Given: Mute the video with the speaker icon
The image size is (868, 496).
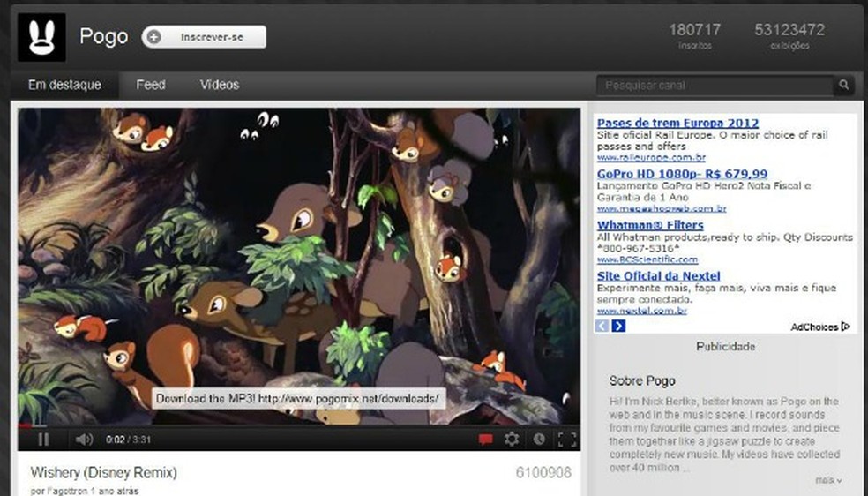Looking at the screenshot, I should pos(84,440).
